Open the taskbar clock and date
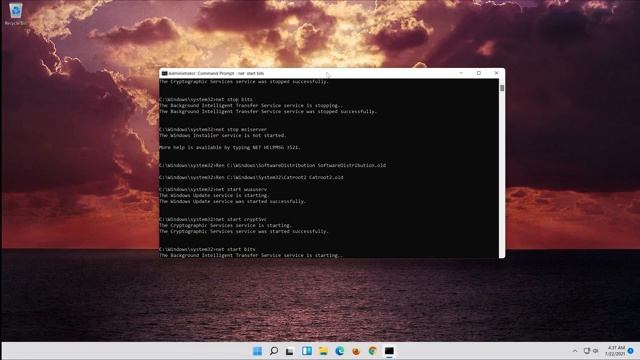 (x=615, y=351)
